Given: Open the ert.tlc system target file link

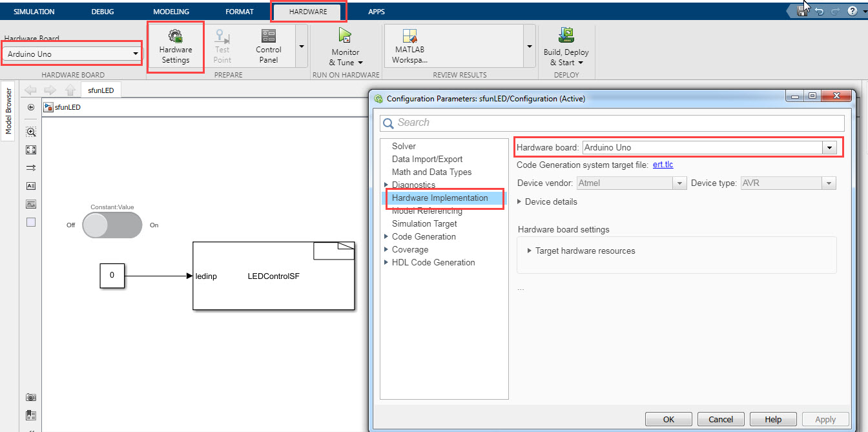Looking at the screenshot, I should pos(663,165).
